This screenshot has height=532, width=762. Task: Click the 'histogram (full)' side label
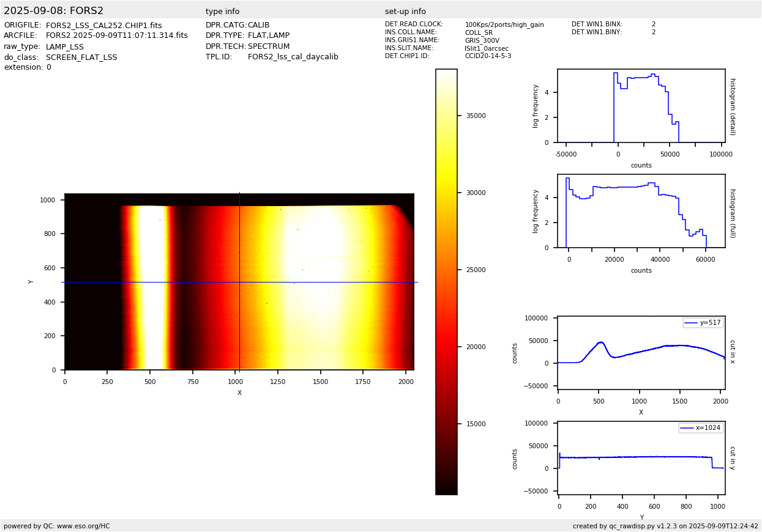click(x=733, y=213)
